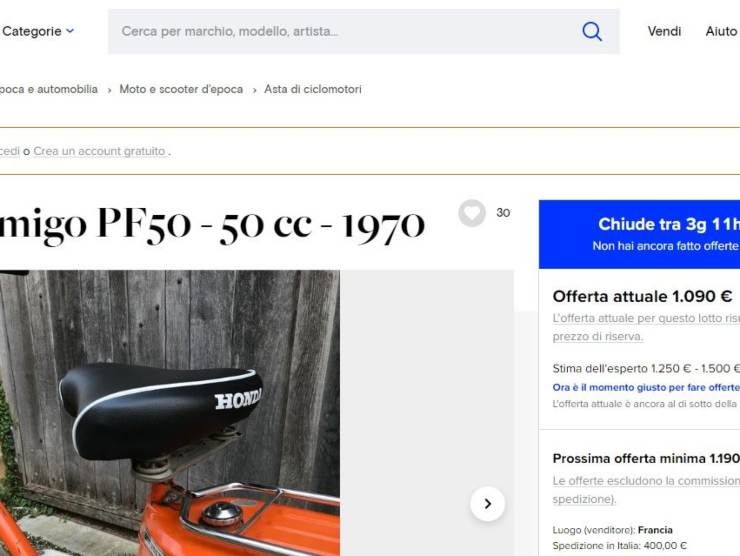Open the Aiuto menu item
The width and height of the screenshot is (740, 556).
point(721,31)
